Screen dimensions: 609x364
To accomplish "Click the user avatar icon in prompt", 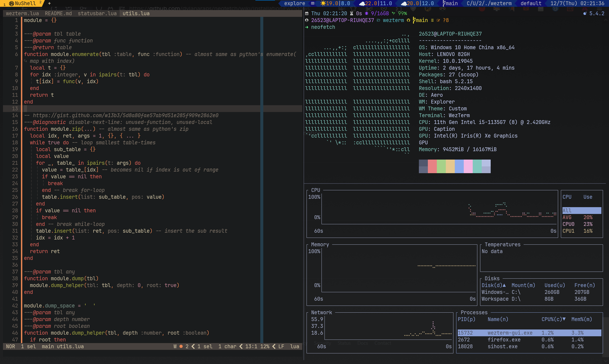I will coord(307,20).
